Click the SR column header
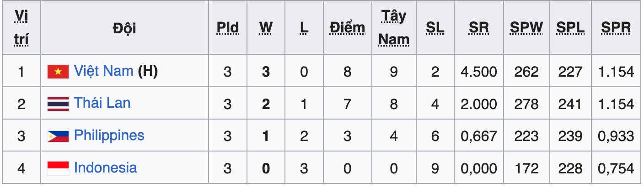Image resolution: width=644 pixels, height=188 pixels. point(478,28)
